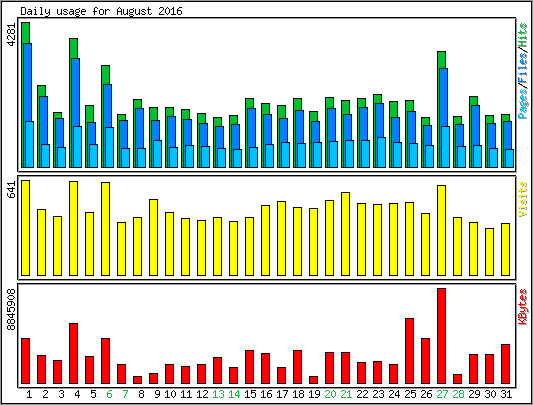Image resolution: width=533 pixels, height=405 pixels.
Task: Click the red KBytes bar for day 4
Action: pos(73,354)
